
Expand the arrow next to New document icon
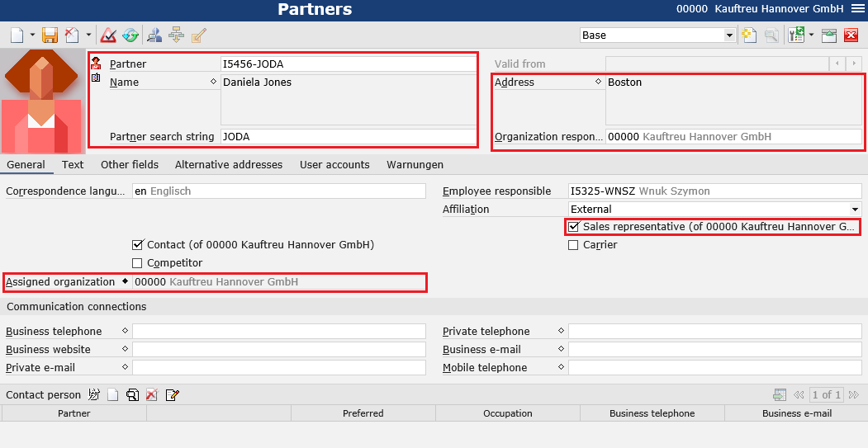(32, 35)
